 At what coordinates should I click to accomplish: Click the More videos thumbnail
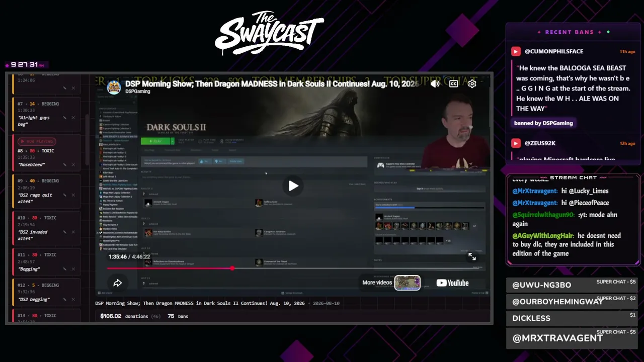point(407,283)
